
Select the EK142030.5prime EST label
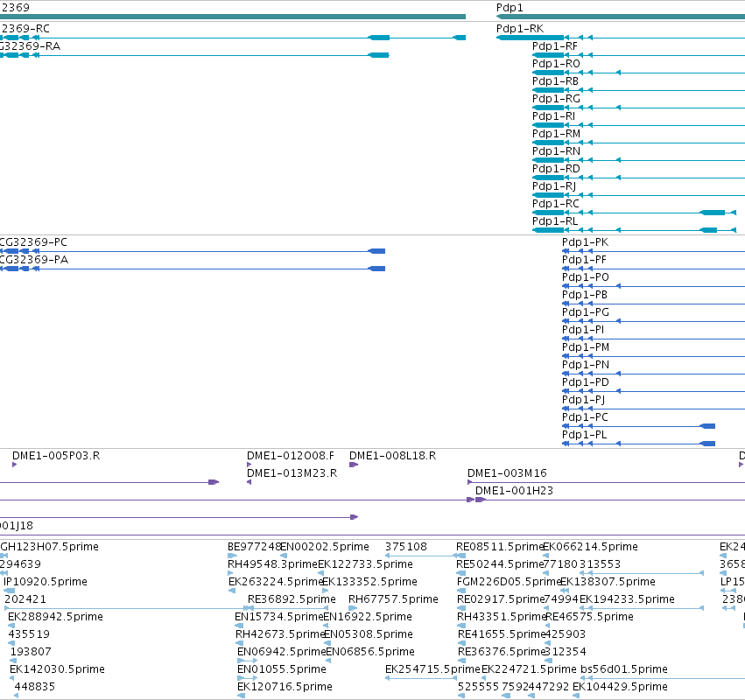[57, 669]
